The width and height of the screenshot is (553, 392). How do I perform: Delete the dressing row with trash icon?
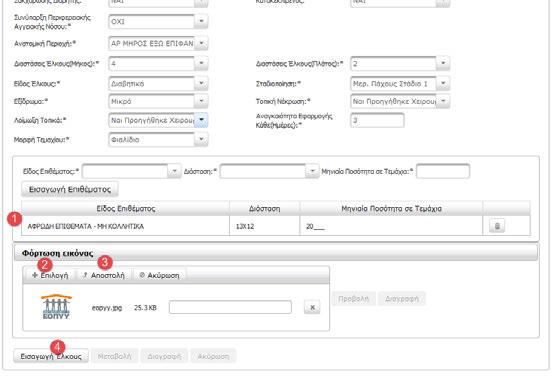pos(497,226)
